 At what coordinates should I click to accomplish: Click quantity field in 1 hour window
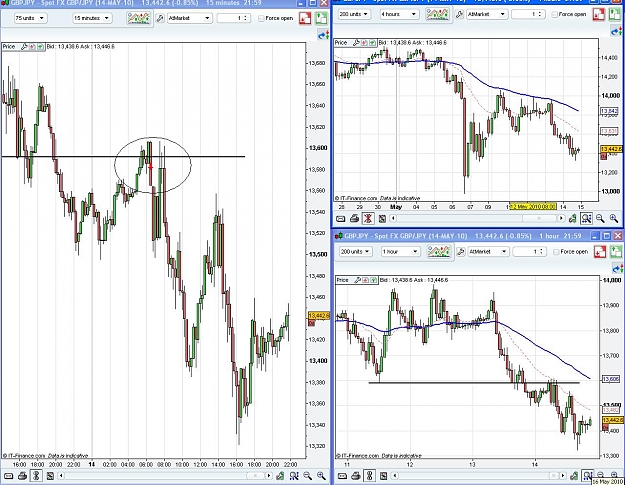(x=525, y=252)
